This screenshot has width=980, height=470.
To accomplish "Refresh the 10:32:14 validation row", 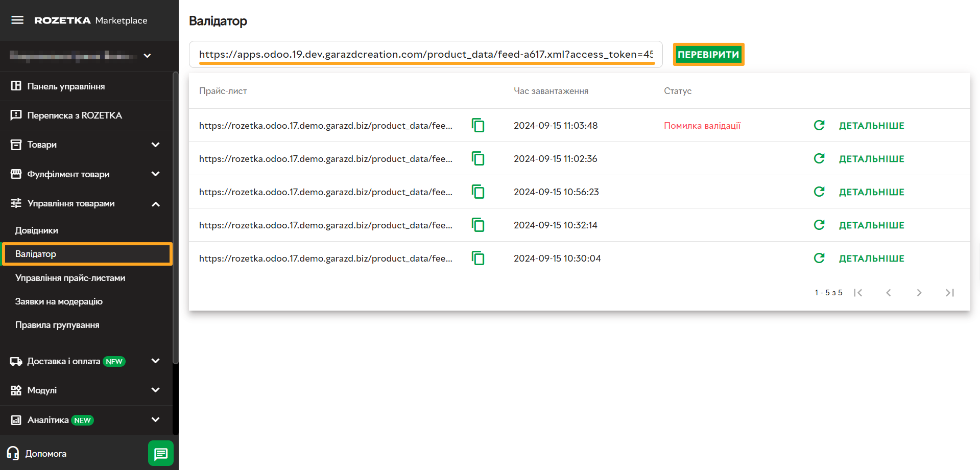I will (819, 225).
